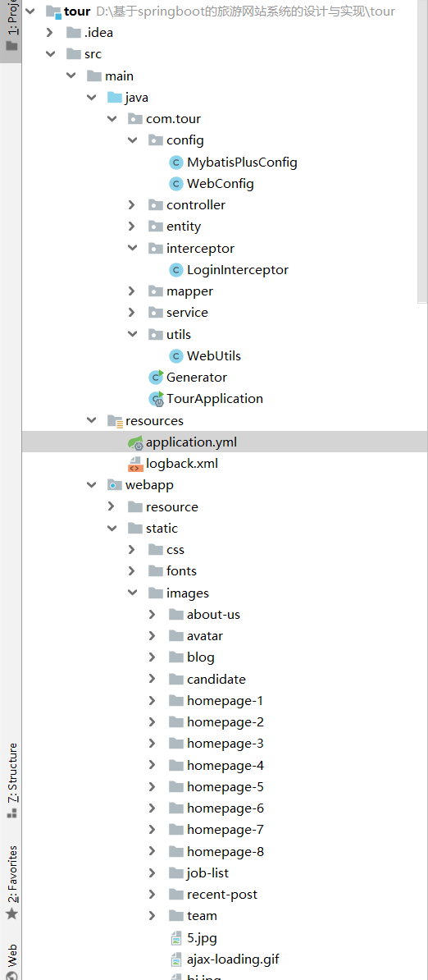Viewport: 428px width, 980px height.
Task: Expand the controller package
Action: coord(132,205)
